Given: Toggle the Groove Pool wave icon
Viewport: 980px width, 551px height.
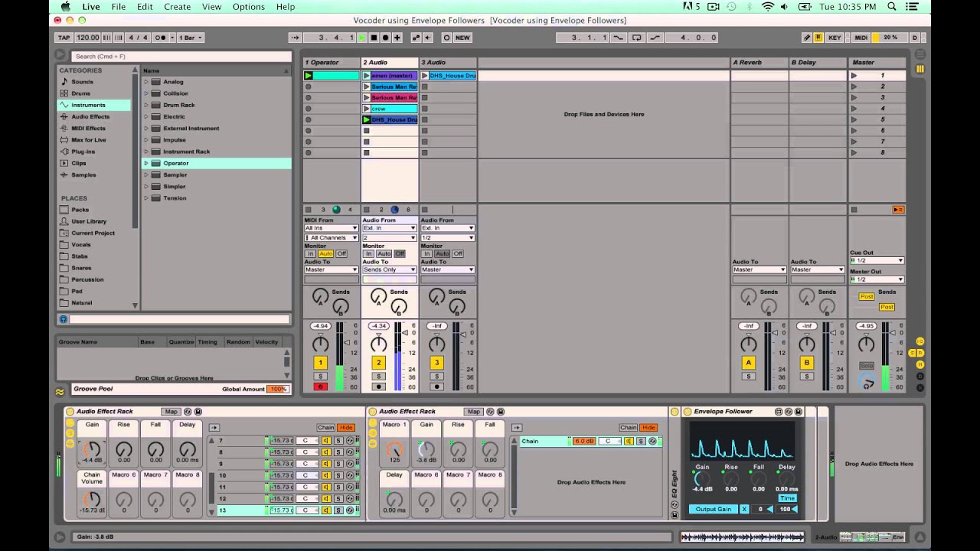Looking at the screenshot, I should (60, 392).
